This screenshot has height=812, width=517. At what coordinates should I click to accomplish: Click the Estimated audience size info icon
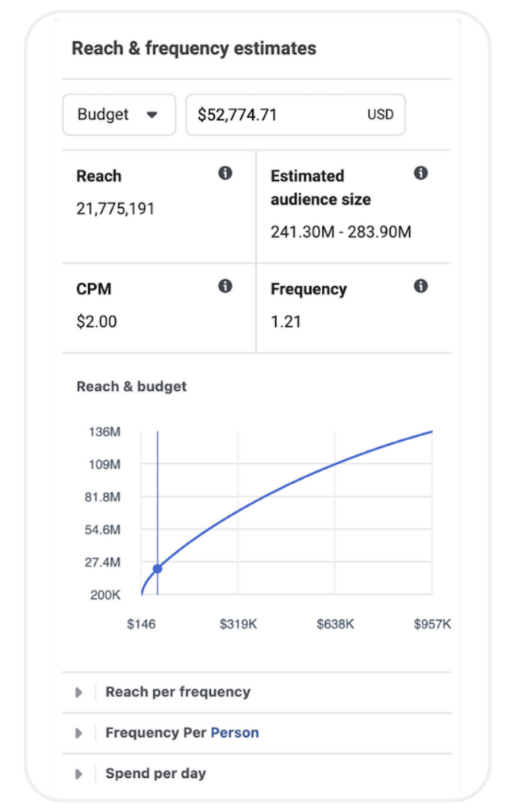tap(420, 173)
